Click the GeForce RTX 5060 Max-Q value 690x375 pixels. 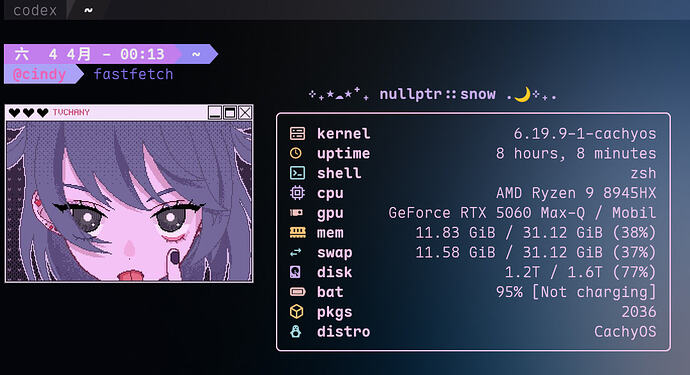click(522, 213)
